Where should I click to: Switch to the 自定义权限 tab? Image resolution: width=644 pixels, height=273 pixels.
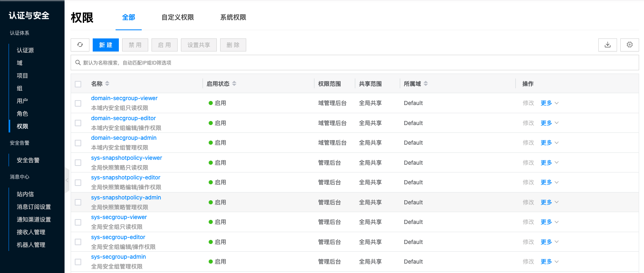tap(178, 17)
